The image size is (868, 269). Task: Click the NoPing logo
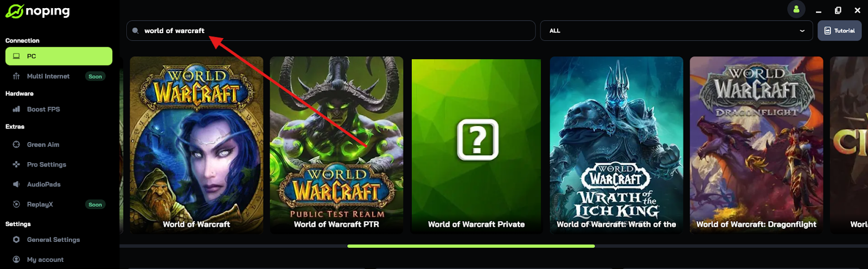point(37,11)
